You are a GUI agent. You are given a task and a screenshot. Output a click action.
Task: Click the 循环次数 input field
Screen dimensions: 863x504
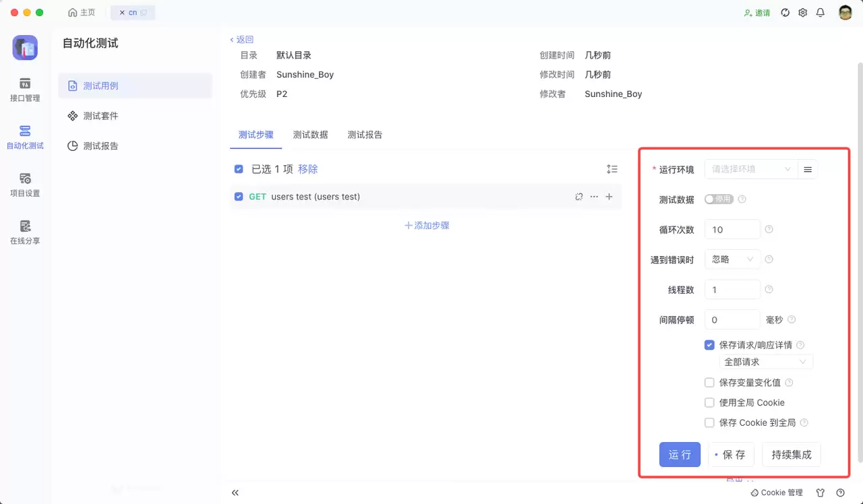click(x=732, y=229)
